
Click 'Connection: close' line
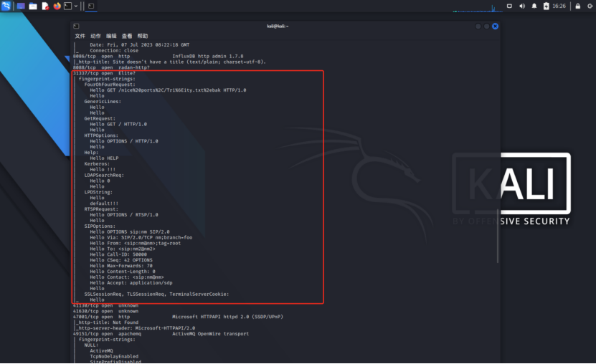click(x=114, y=50)
